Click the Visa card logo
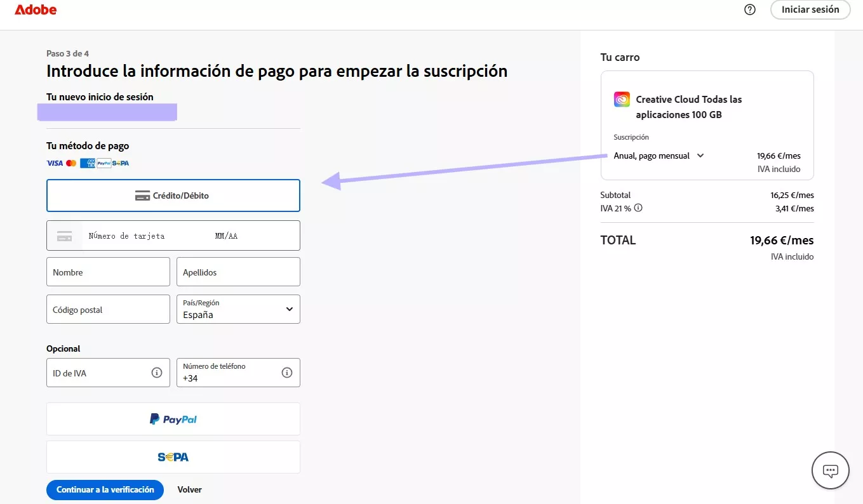 (55, 163)
